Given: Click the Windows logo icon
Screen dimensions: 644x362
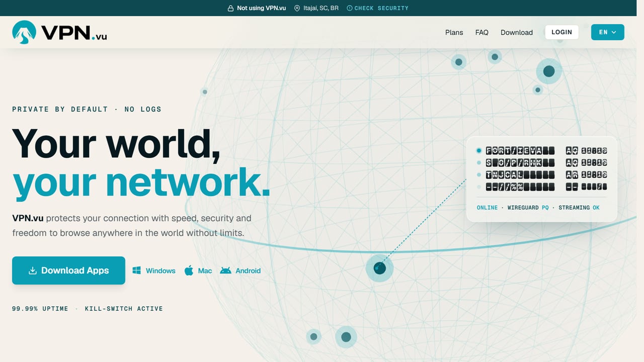Looking at the screenshot, I should point(137,270).
